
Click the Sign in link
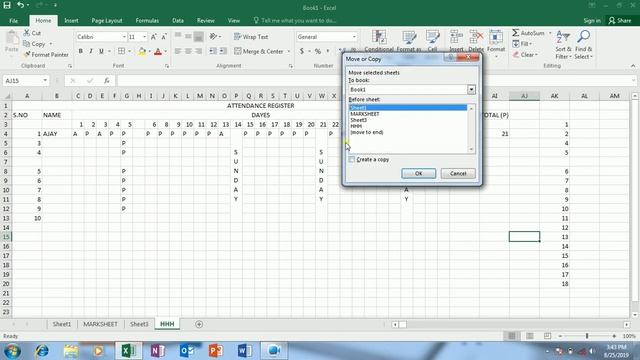[x=592, y=20]
